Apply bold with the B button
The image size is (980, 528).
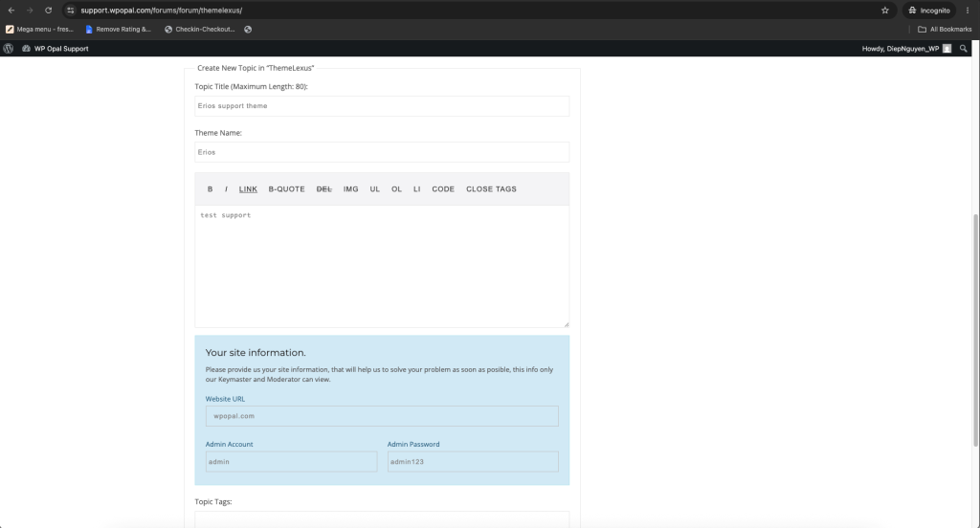[x=210, y=188]
